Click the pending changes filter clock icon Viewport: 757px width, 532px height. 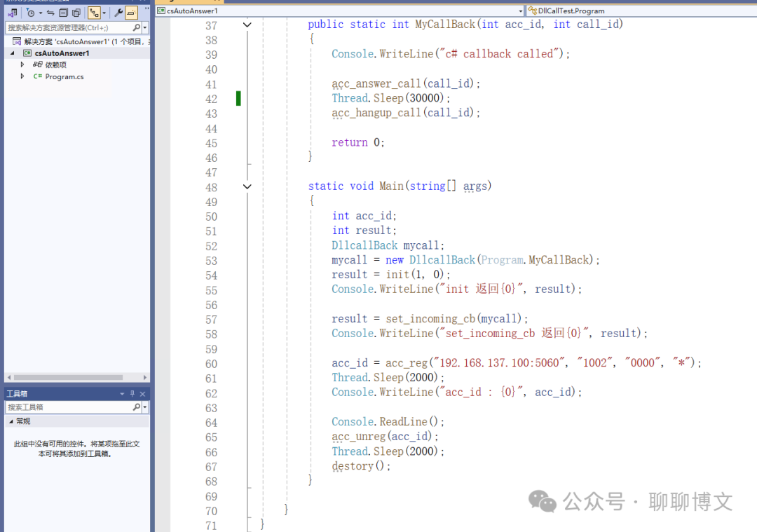point(30,13)
